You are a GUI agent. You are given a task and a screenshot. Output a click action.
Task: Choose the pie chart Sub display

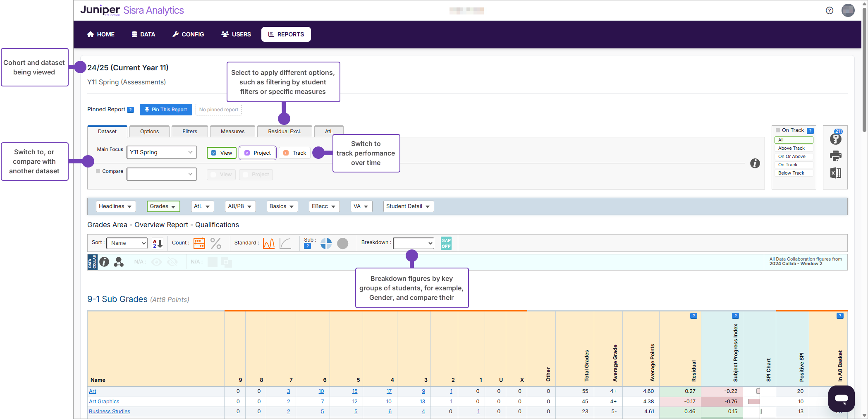pos(326,244)
